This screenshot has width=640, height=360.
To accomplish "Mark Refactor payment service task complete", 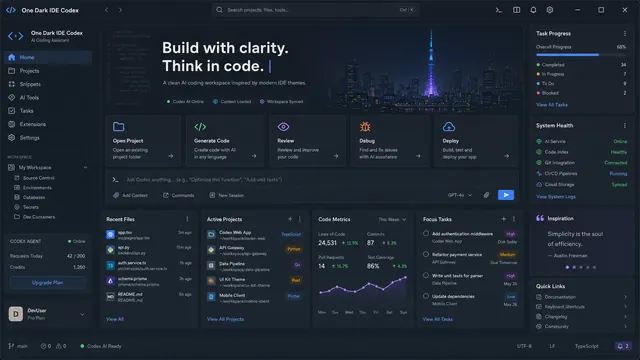I will coord(426,254).
